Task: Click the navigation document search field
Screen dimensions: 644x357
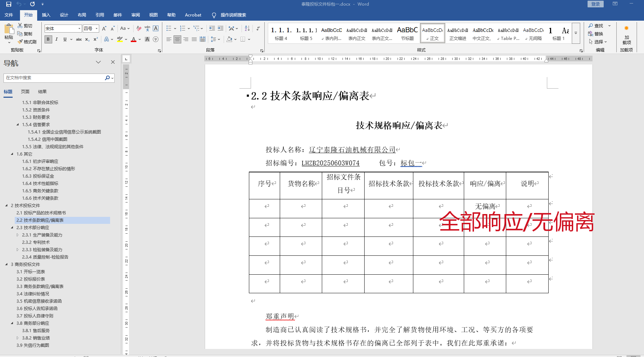Action: coord(54,78)
